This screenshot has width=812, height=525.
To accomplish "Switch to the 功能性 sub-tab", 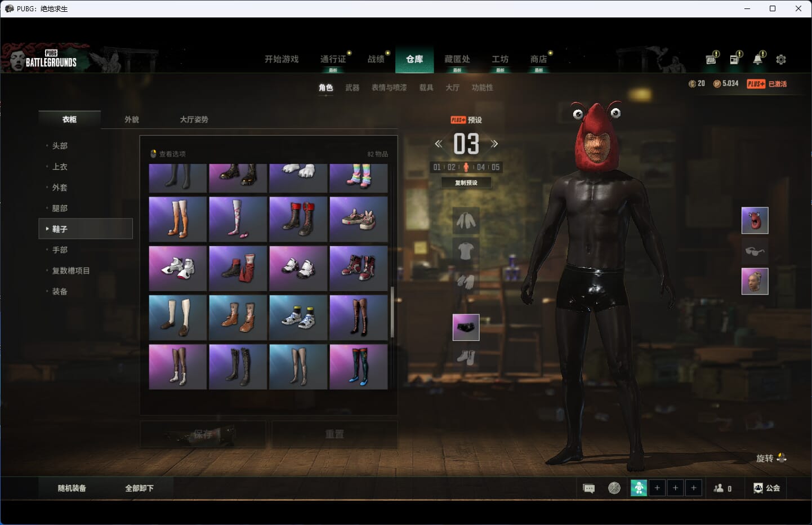I will (x=483, y=88).
